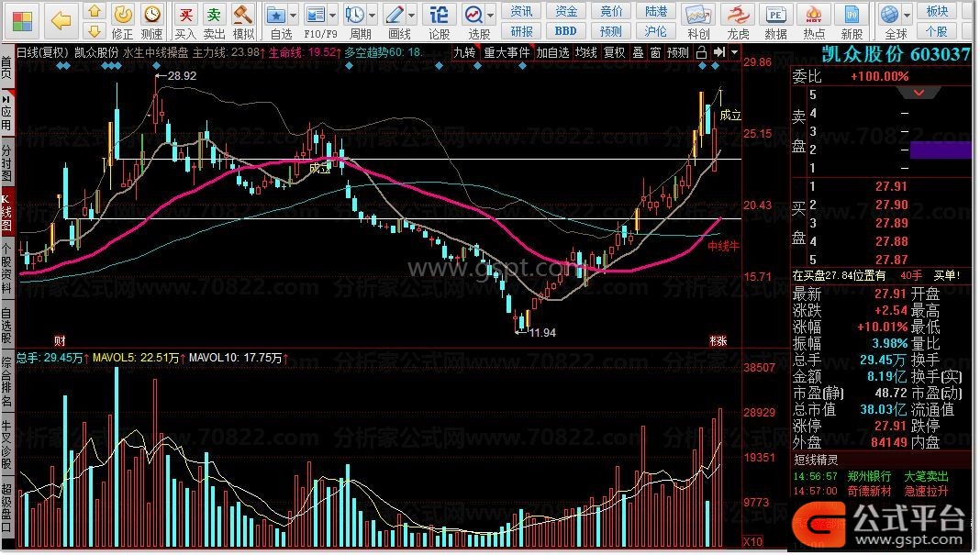980x555 pixels.
Task: Click the 郑州银行 short-term alert entry
Action: pyautogui.click(x=869, y=476)
